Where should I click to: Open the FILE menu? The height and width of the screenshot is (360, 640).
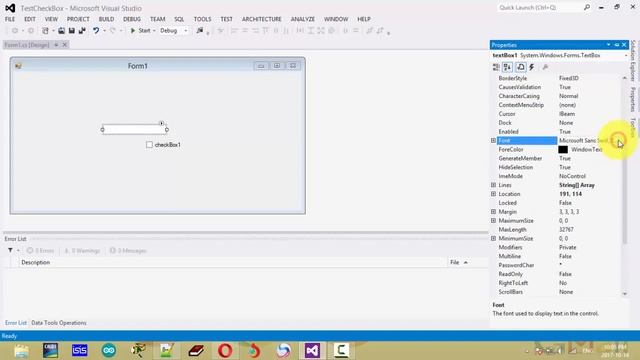tap(10, 19)
